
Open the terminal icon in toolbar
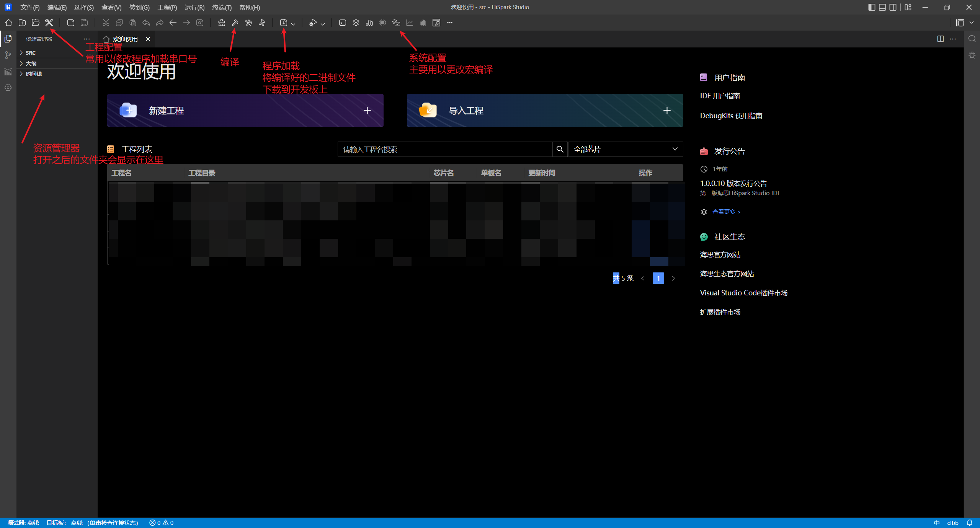tap(343, 23)
